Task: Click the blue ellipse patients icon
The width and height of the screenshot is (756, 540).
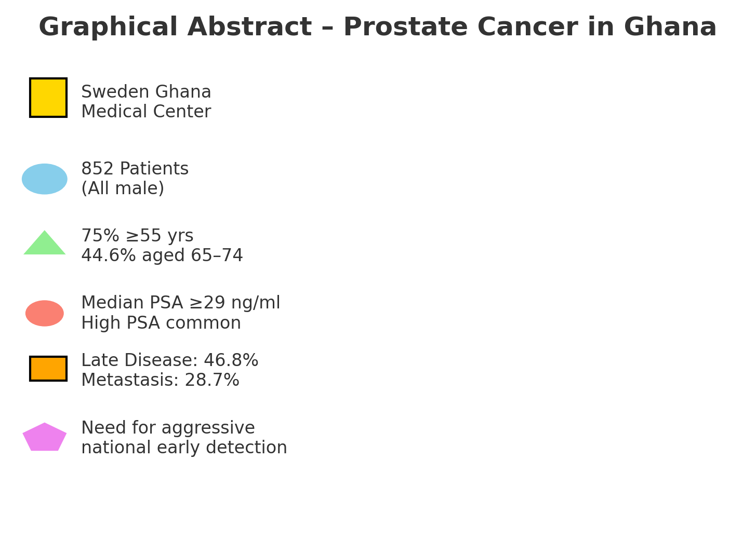Action: [45, 179]
